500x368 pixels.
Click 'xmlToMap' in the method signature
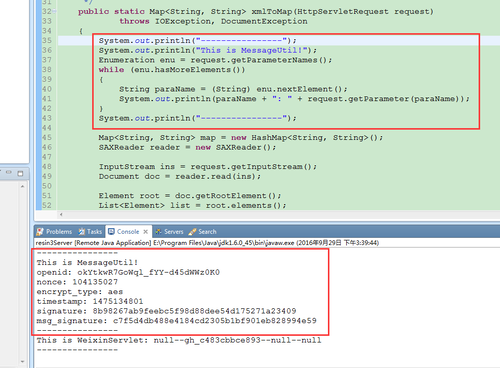(272, 12)
